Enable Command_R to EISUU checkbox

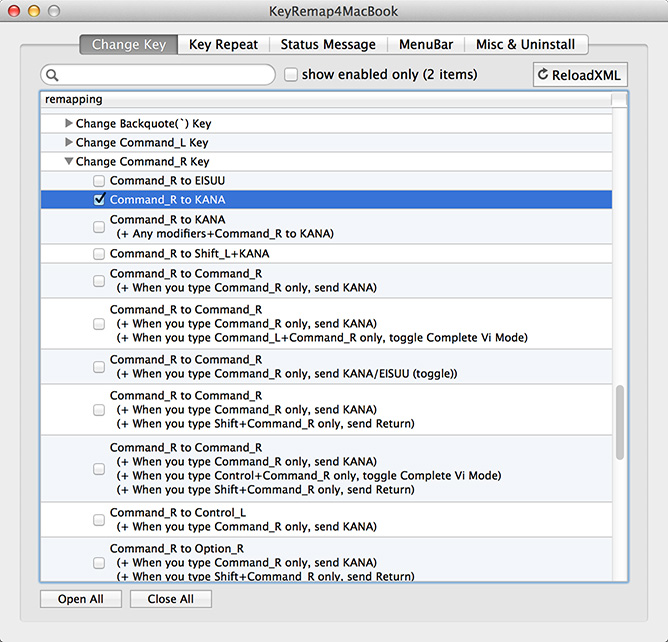pos(99,181)
